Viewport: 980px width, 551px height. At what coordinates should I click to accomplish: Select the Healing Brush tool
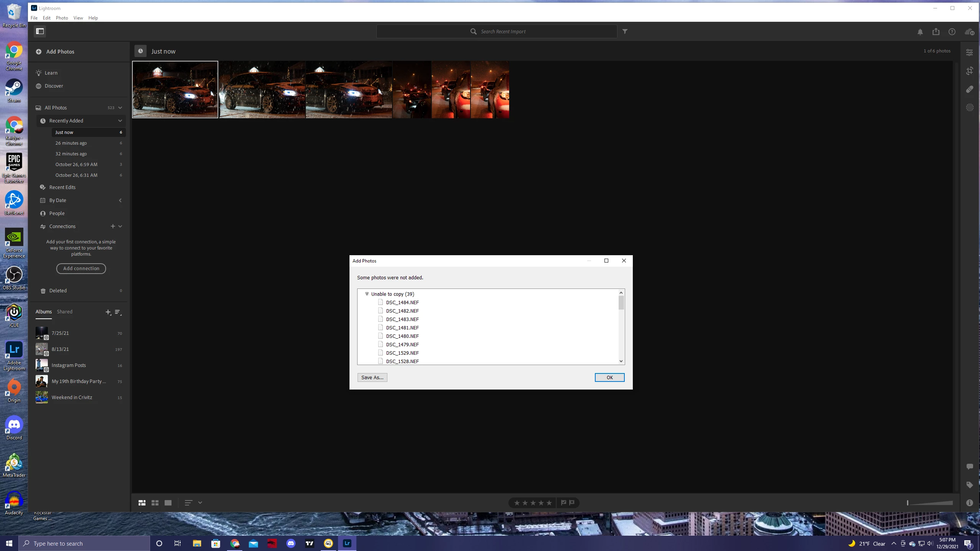(969, 89)
